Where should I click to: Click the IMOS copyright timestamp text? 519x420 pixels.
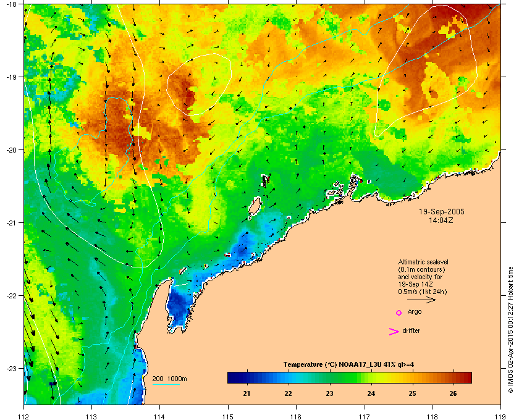pyautogui.click(x=510, y=330)
